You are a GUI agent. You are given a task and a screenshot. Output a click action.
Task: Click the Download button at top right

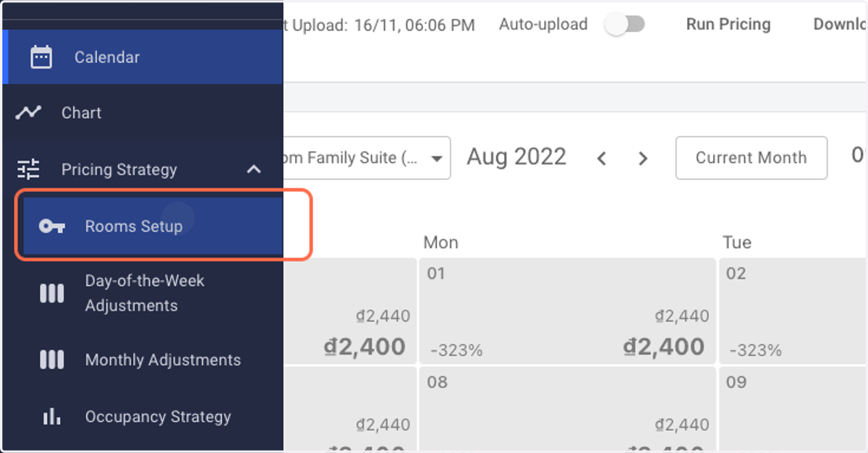tap(840, 25)
